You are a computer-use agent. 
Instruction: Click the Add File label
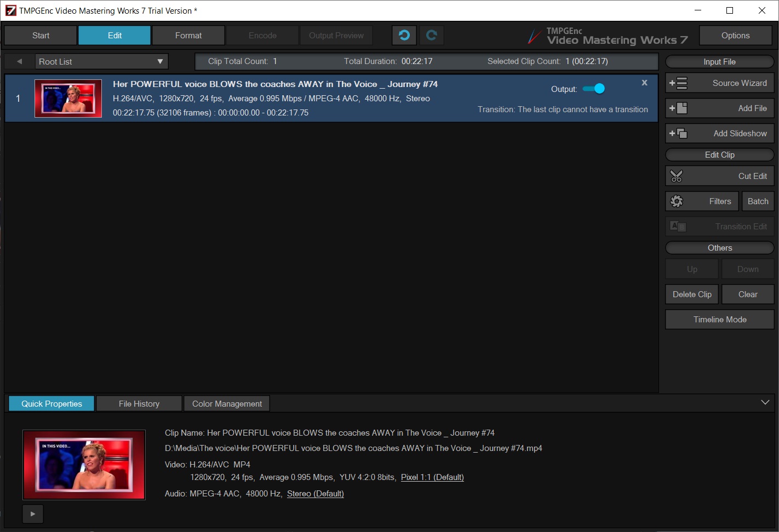tap(753, 108)
